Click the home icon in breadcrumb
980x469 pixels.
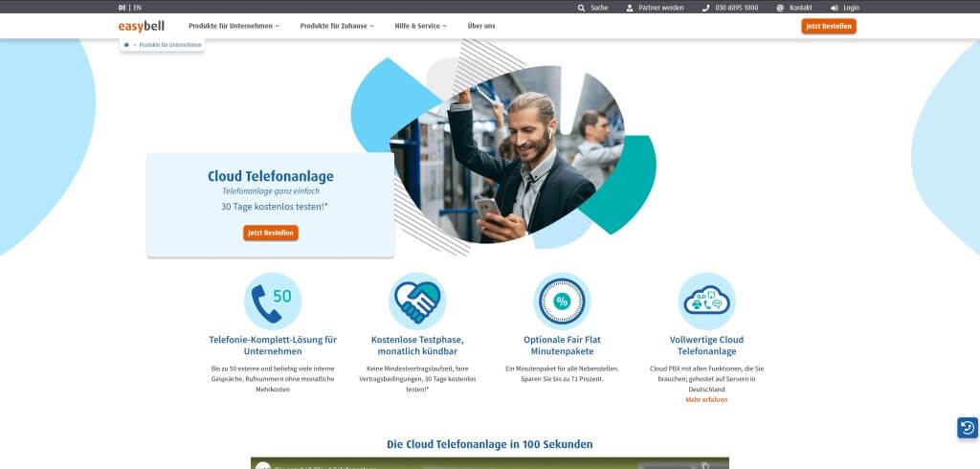pos(126,45)
